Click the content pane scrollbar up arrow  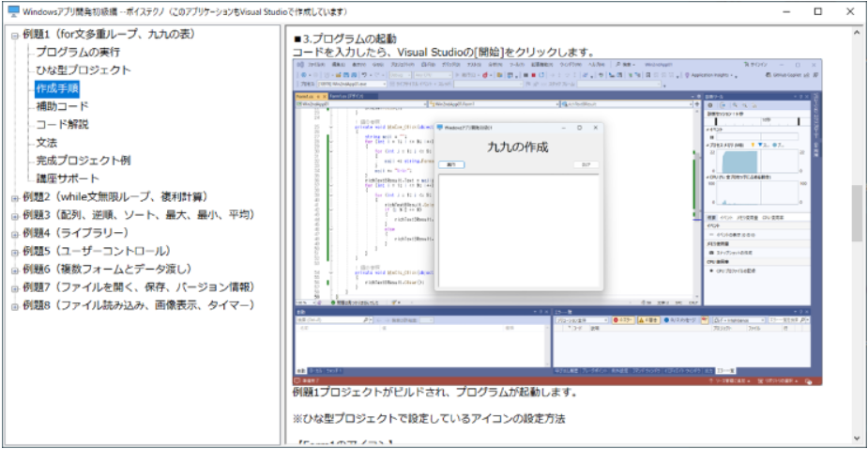(x=857, y=31)
